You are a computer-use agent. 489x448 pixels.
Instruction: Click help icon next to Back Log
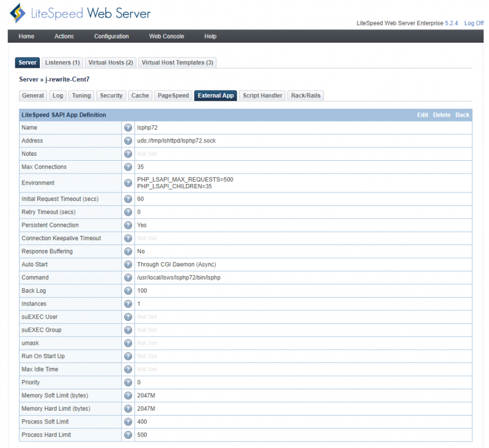(x=128, y=291)
